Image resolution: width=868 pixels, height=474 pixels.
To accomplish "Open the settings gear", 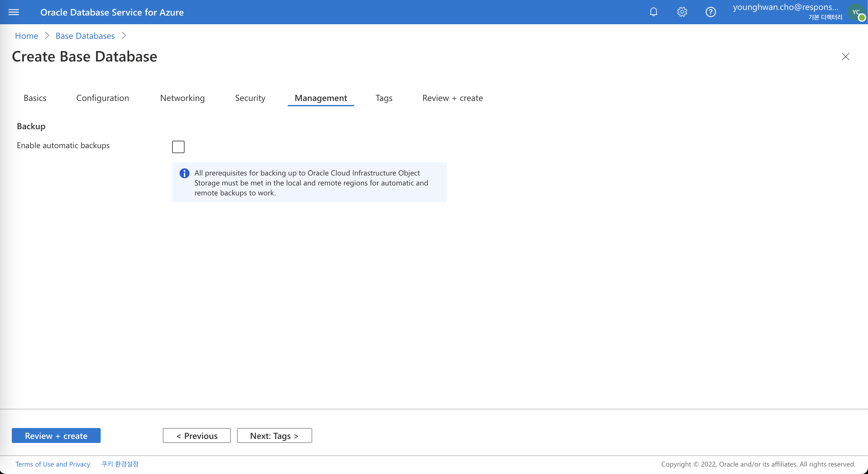I will pyautogui.click(x=682, y=12).
